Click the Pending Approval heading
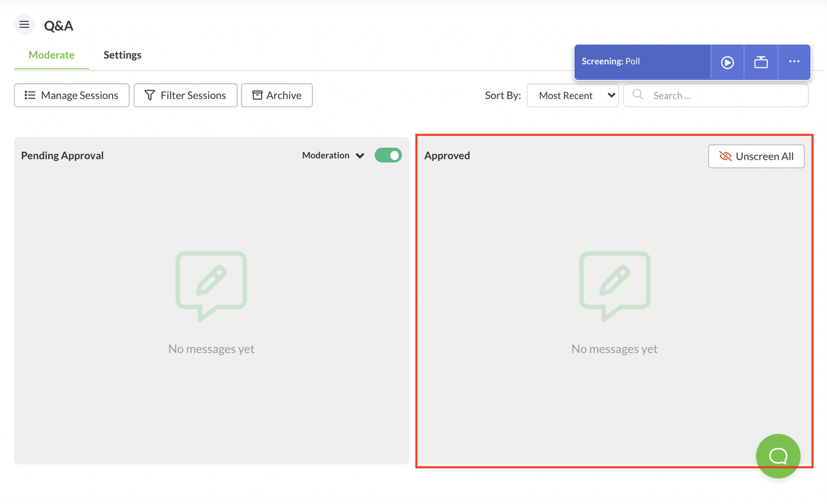The height and width of the screenshot is (504, 827). tap(62, 155)
